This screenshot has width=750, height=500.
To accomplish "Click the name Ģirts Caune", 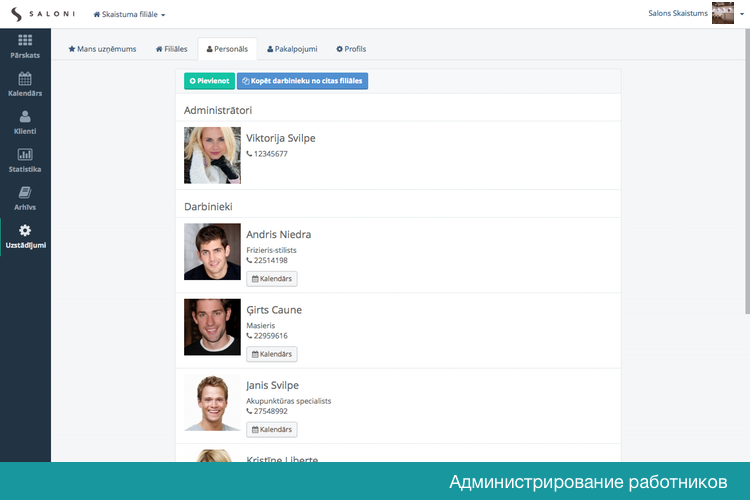I will tap(274, 310).
